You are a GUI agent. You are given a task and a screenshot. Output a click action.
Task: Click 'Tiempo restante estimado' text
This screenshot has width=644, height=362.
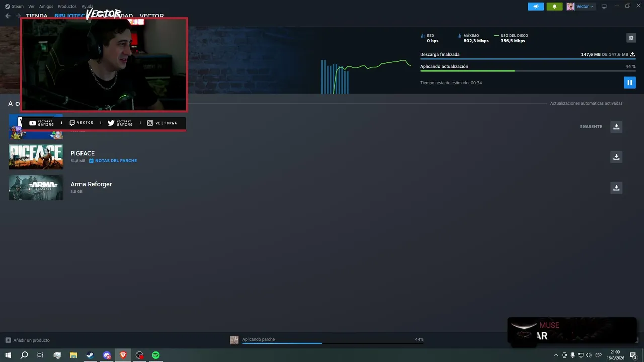451,83
